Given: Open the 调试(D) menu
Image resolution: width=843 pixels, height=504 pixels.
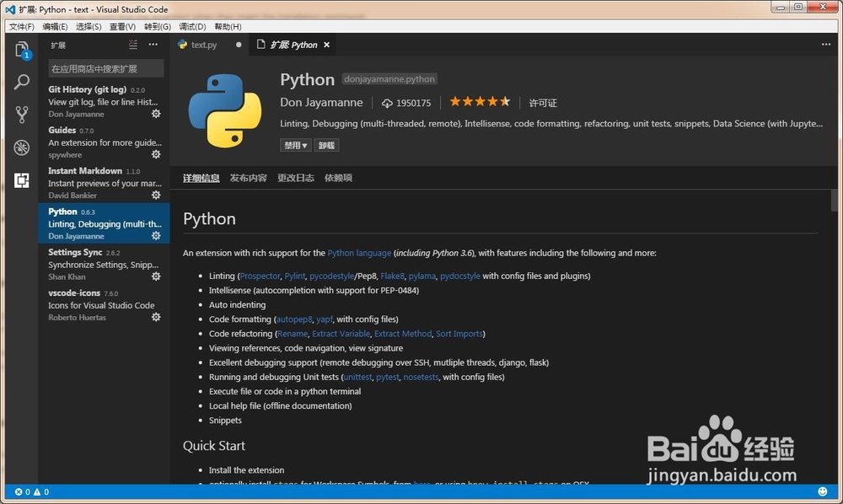Looking at the screenshot, I should (x=192, y=26).
